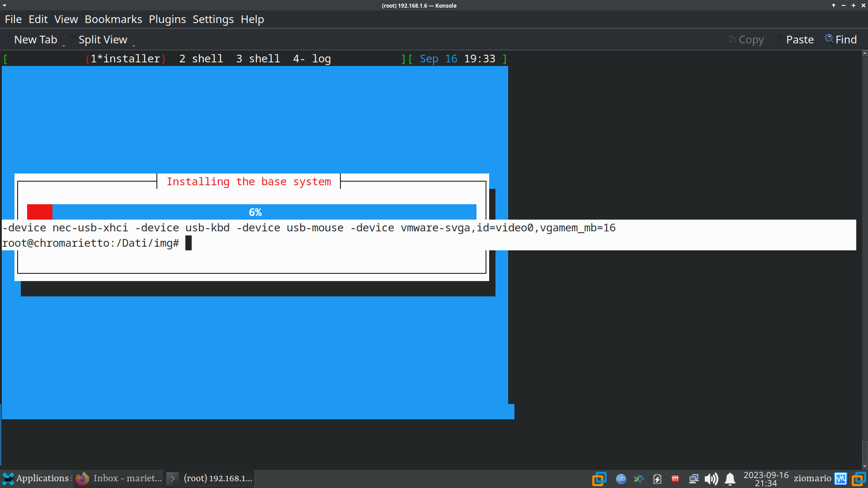Open notifications via the bell icon
Viewport: 868px width, 488px height.
pos(730,479)
